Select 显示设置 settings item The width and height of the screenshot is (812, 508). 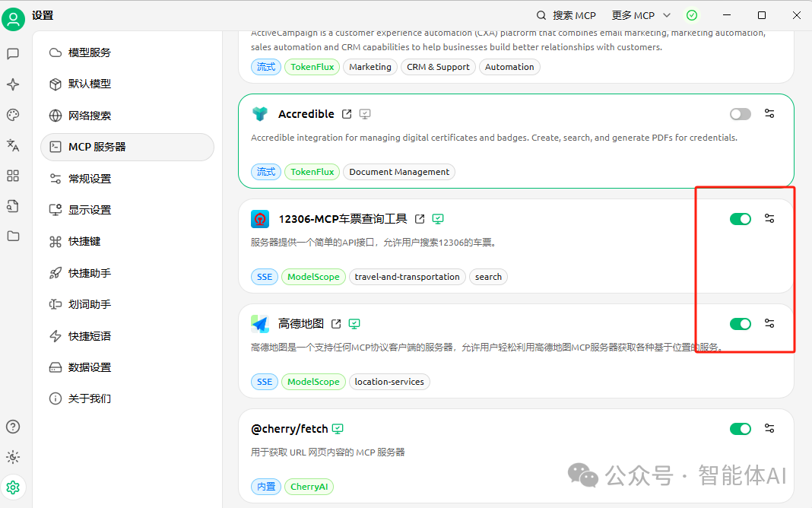[x=128, y=210]
